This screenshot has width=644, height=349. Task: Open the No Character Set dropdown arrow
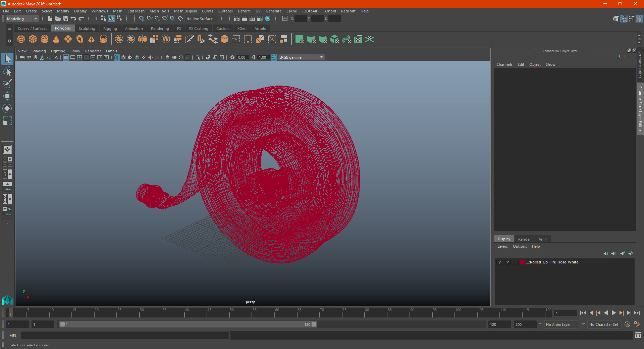coord(583,324)
